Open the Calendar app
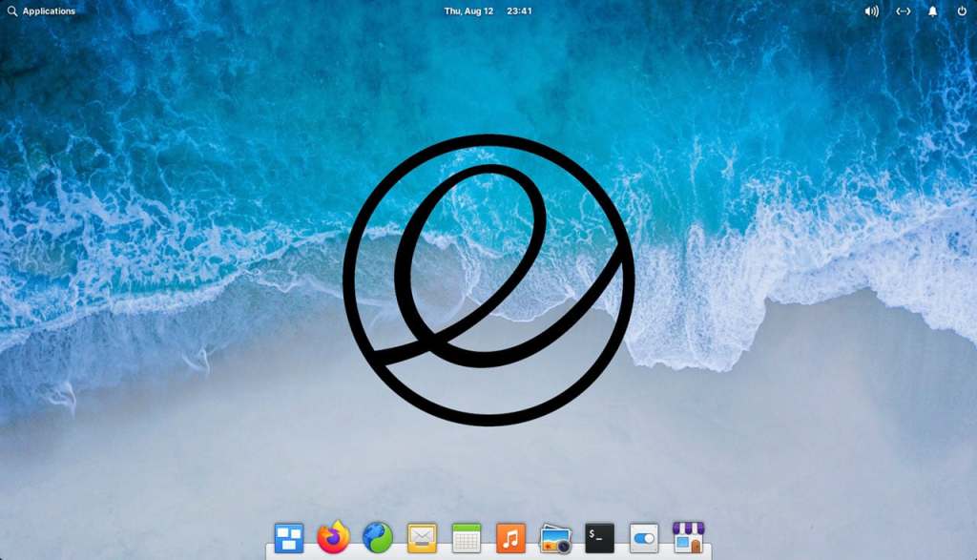977x560 pixels. point(466,539)
